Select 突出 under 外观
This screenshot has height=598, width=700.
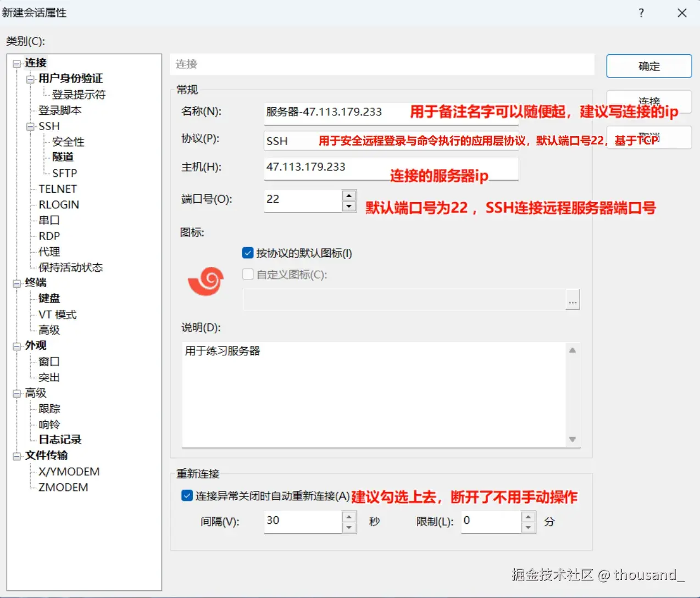[x=49, y=377]
